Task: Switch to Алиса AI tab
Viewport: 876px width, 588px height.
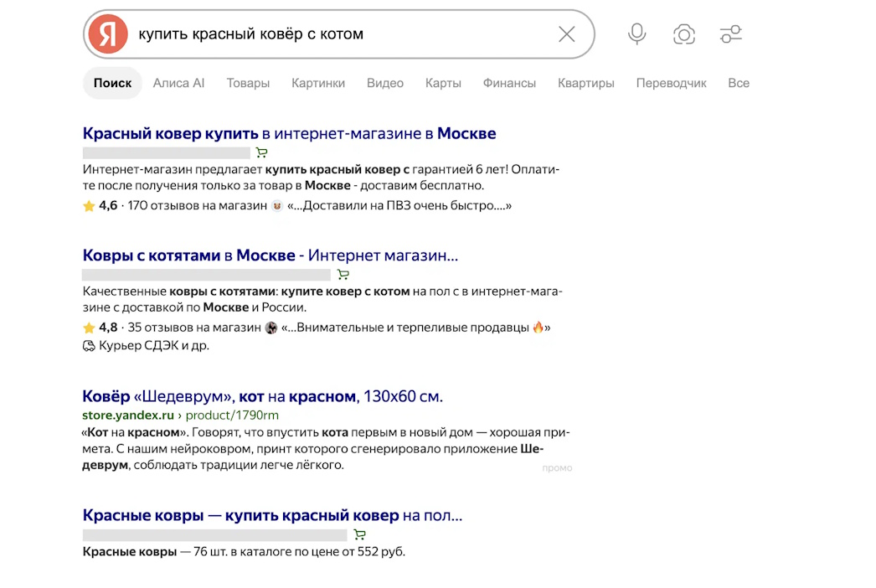Action: 178,83
